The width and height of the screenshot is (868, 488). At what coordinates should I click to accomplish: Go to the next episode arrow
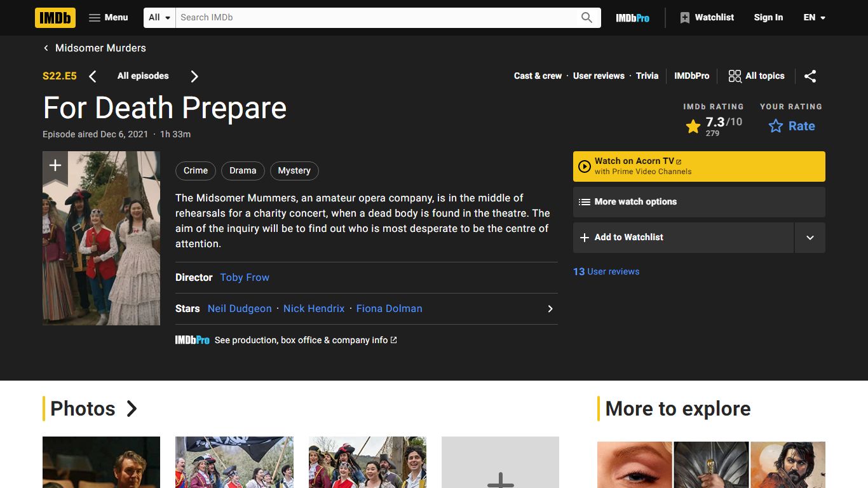pyautogui.click(x=194, y=76)
